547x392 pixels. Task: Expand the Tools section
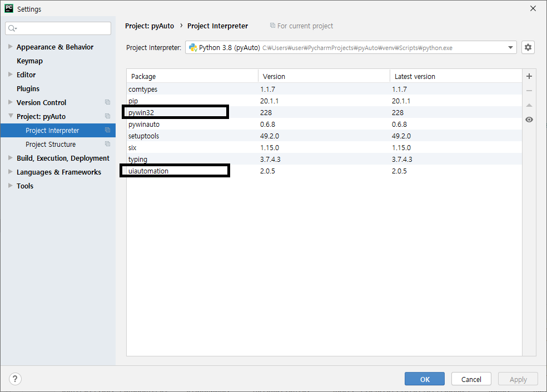pyautogui.click(x=11, y=186)
